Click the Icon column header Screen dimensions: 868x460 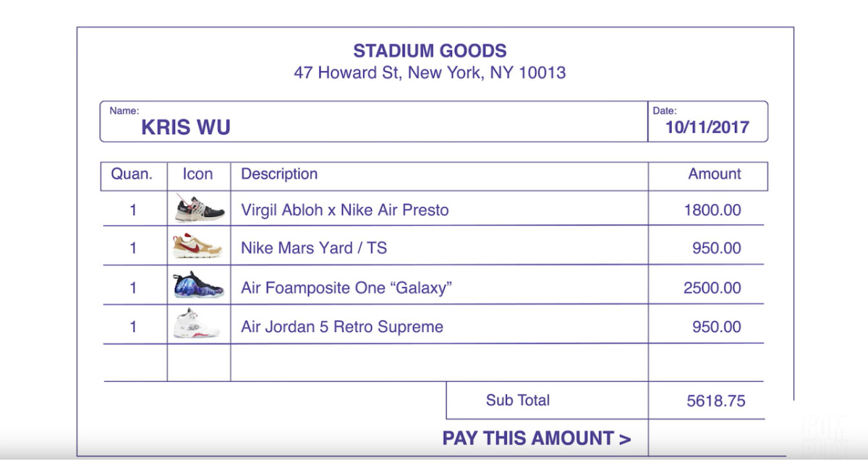tap(197, 174)
